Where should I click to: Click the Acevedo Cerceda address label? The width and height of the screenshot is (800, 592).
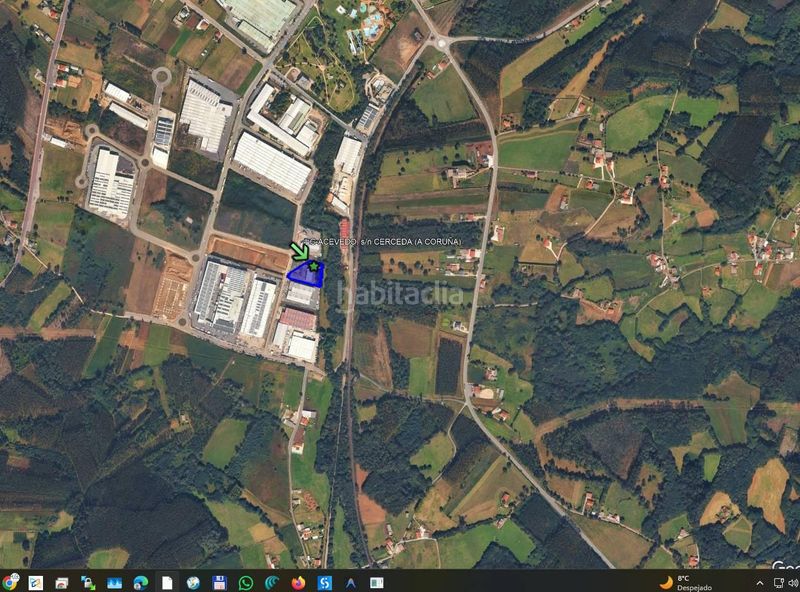coord(383,241)
